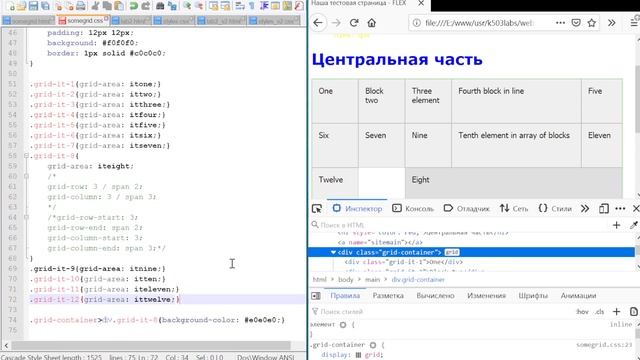
Task: Click the Redo arrow icon
Action: [x=145, y=6]
